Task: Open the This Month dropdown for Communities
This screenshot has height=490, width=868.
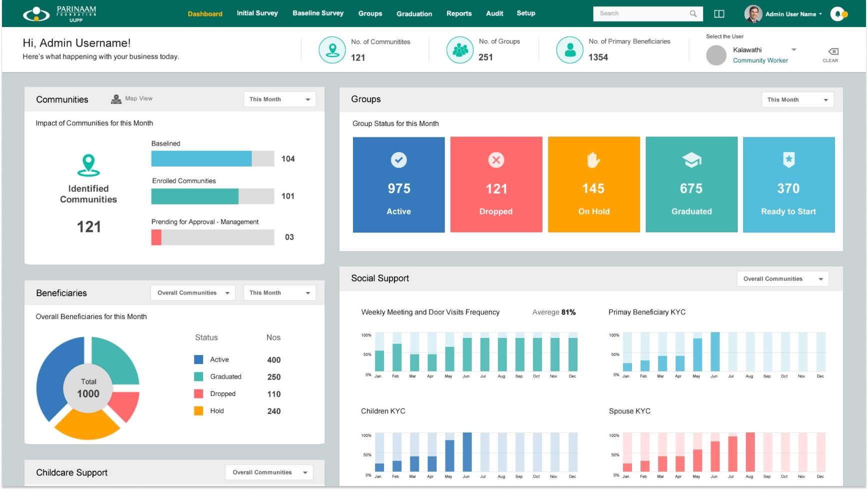Action: pyautogui.click(x=279, y=99)
